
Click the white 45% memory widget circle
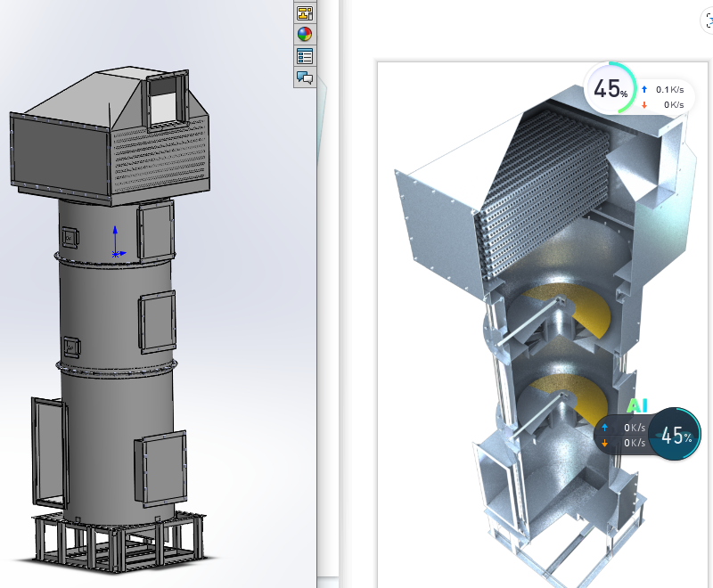tap(611, 88)
